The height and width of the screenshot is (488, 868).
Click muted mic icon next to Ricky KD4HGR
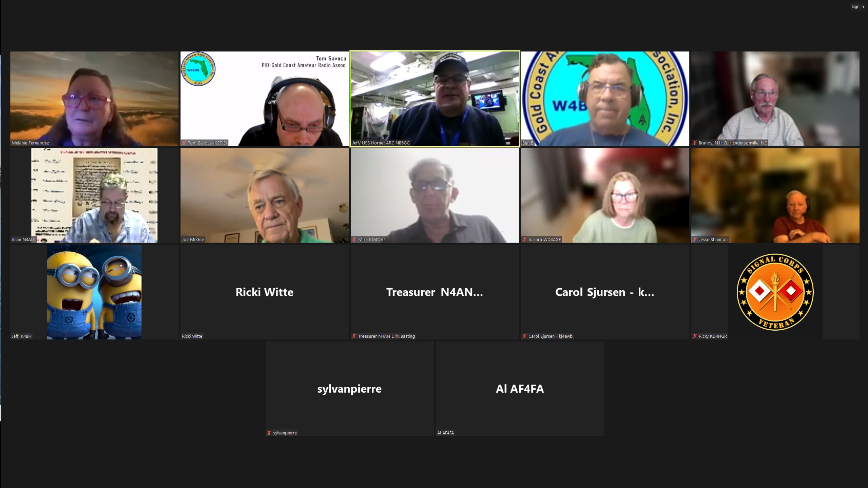(695, 336)
